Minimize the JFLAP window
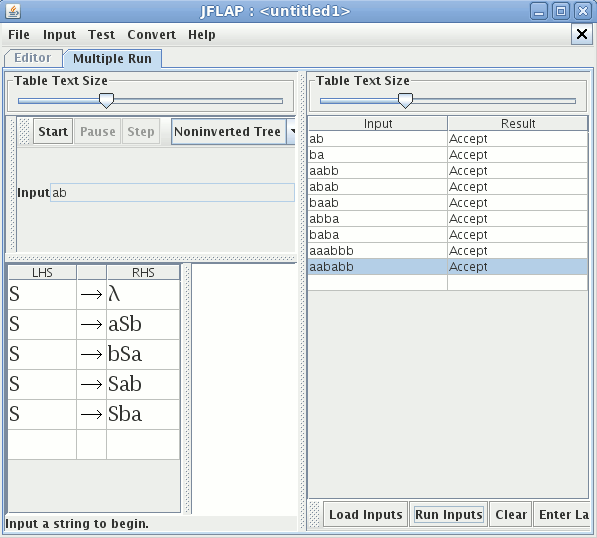 click(539, 11)
